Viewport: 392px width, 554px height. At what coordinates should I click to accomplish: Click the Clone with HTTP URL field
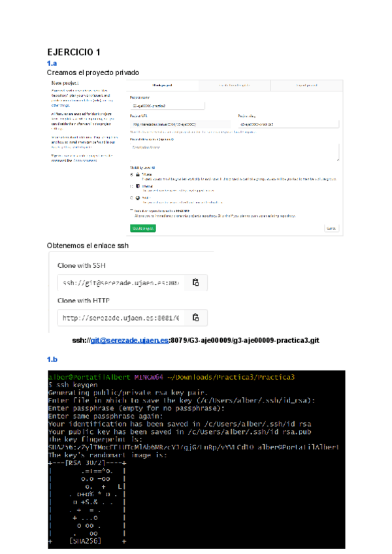tap(120, 318)
